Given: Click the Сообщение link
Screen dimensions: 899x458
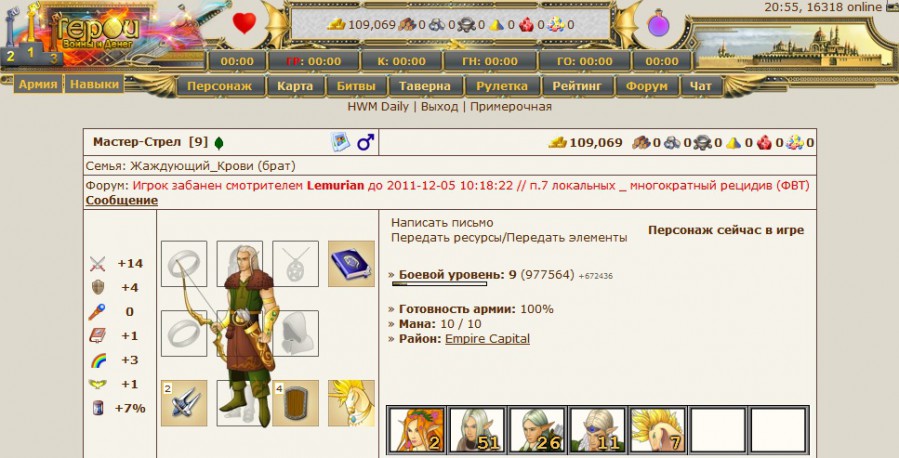Looking at the screenshot, I should coord(122,200).
